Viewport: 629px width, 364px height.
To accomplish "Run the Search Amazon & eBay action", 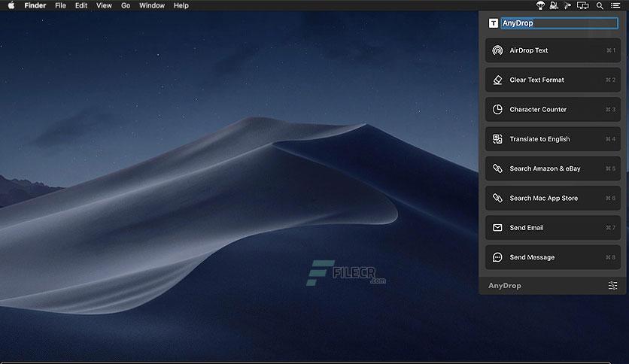I will pos(553,168).
